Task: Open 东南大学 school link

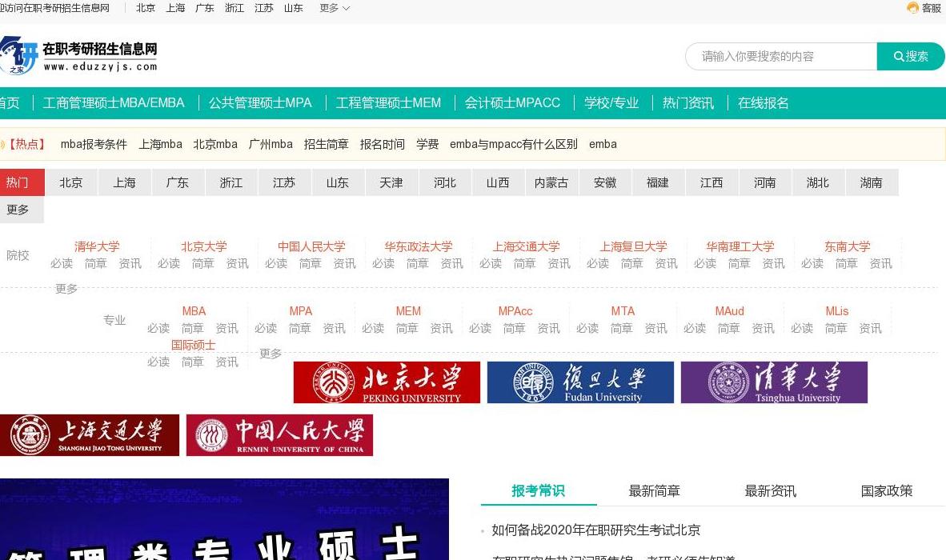Action: click(x=848, y=246)
